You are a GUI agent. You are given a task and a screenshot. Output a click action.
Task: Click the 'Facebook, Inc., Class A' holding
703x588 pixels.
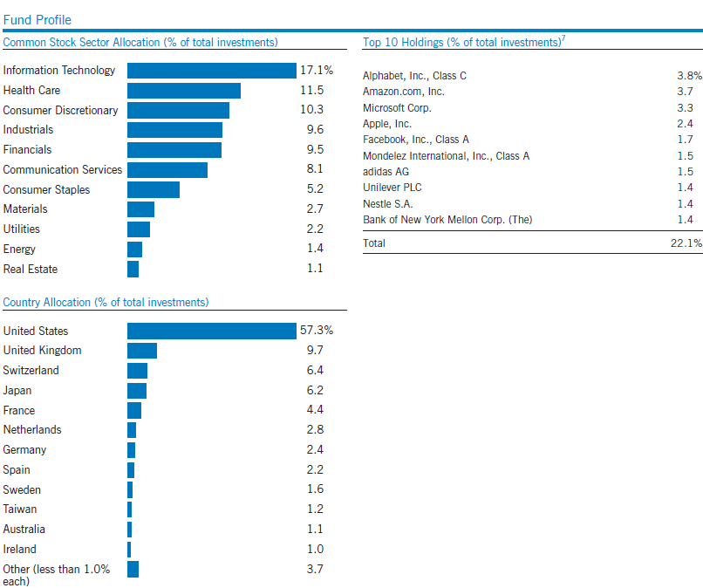point(416,140)
